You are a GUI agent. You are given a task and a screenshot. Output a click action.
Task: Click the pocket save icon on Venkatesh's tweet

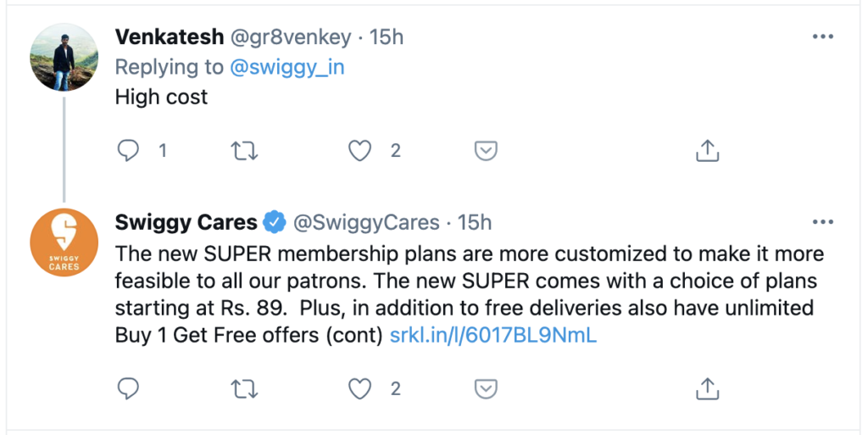[485, 151]
